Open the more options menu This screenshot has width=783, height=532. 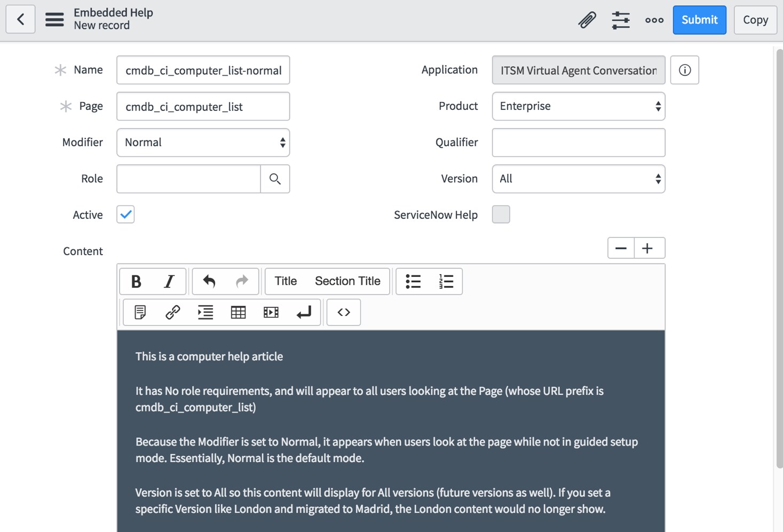tap(654, 19)
